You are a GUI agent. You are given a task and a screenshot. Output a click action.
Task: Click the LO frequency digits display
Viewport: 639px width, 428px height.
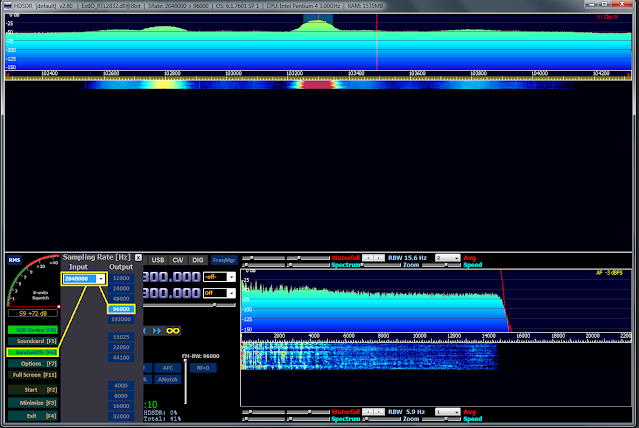pyautogui.click(x=172, y=277)
